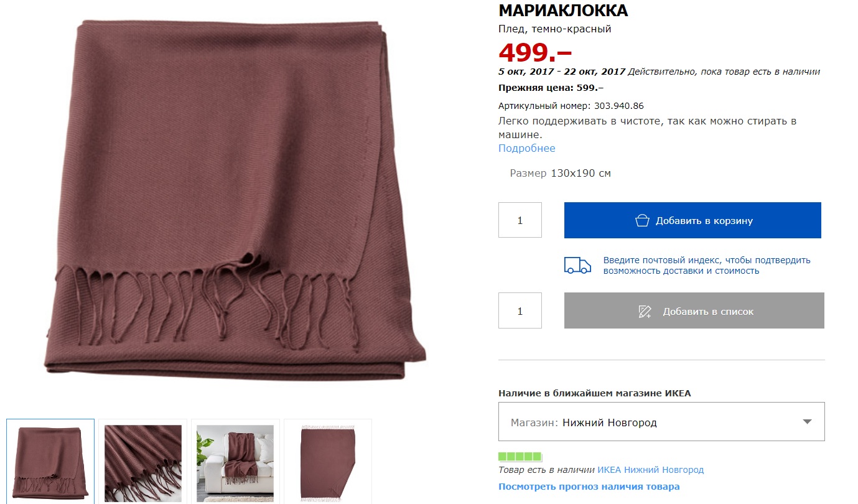
Task: Show the sofa room scene thumbnail
Action: [x=235, y=461]
